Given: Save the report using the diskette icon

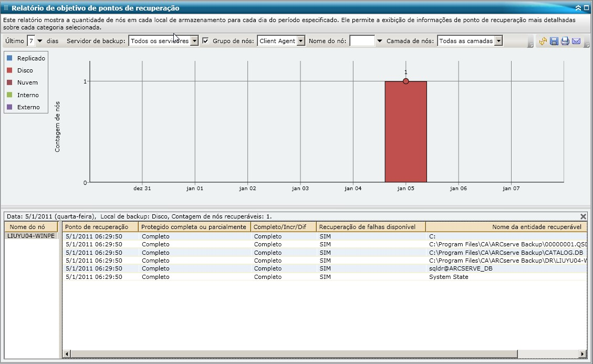Looking at the screenshot, I should click(554, 41).
